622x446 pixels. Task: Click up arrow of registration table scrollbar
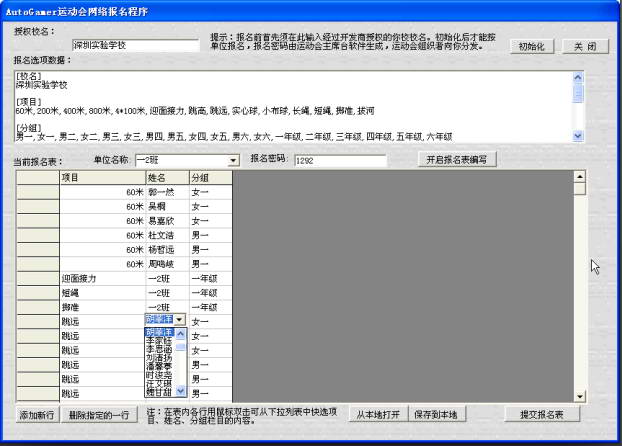pos(580,177)
